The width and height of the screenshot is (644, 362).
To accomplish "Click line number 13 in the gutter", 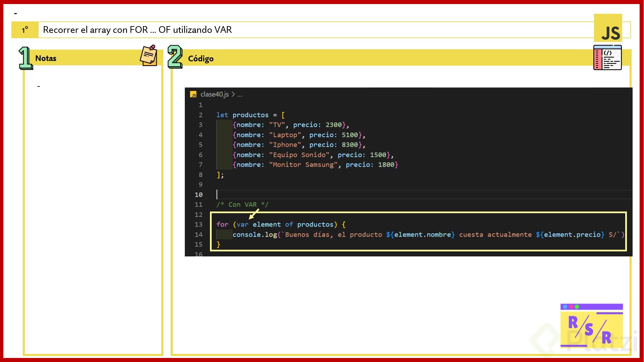I will point(199,225).
